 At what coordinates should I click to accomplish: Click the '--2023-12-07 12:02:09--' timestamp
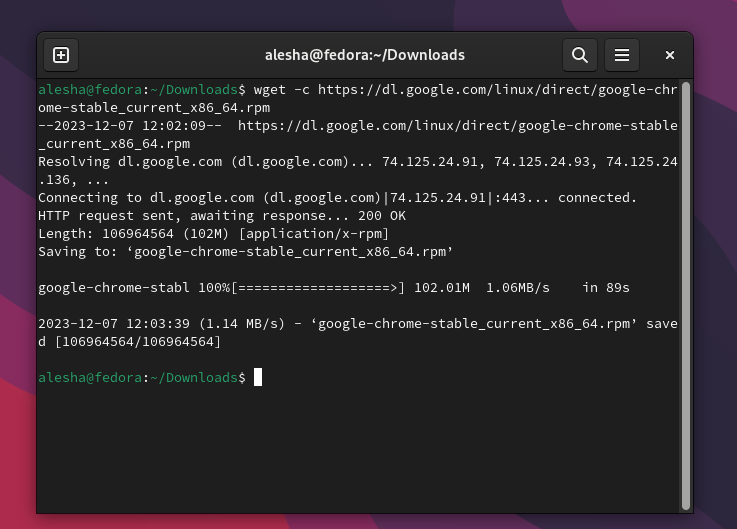(130, 126)
